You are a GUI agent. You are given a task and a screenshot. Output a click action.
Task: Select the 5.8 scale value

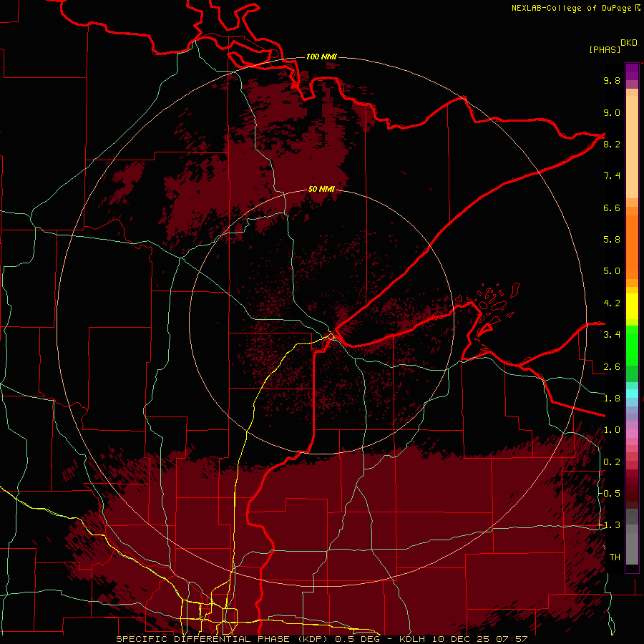[612, 240]
